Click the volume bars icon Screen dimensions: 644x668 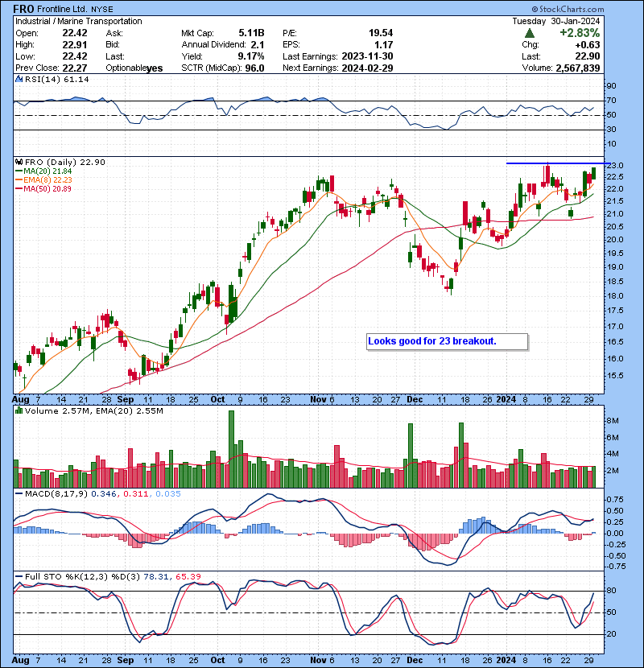pos(19,410)
